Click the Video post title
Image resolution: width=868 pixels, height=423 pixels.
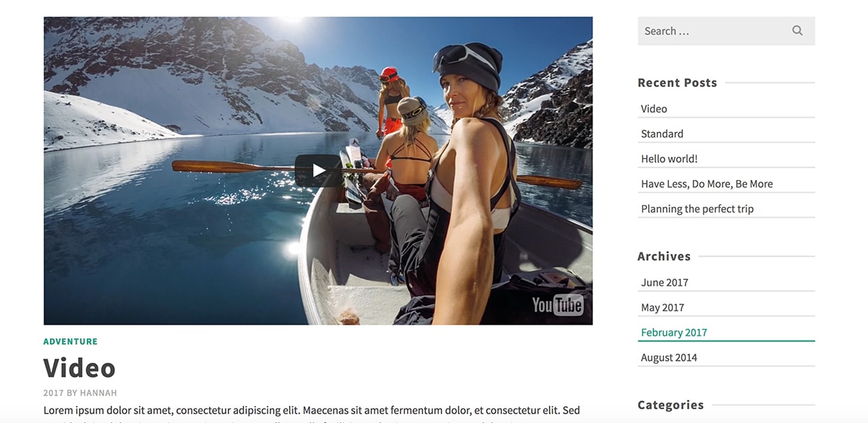(x=80, y=368)
